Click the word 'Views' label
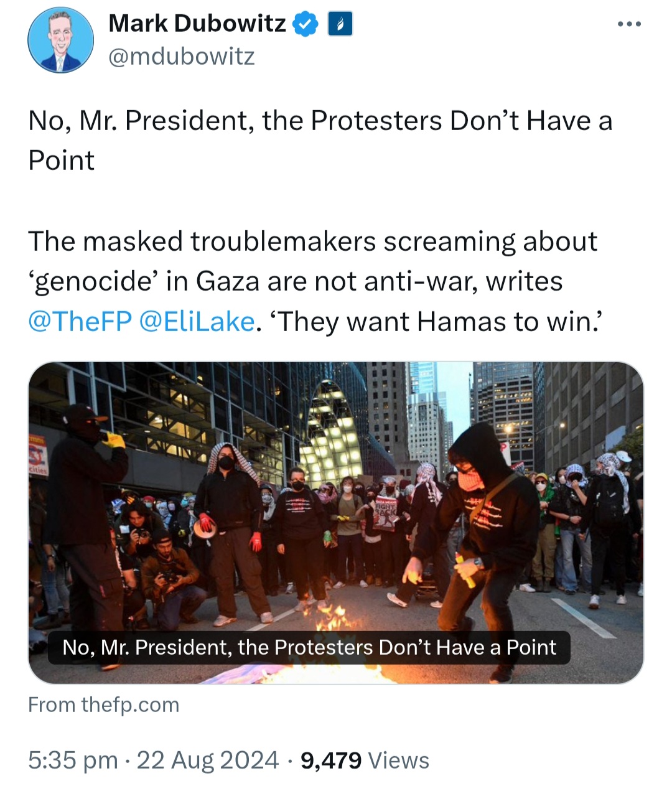The height and width of the screenshot is (791, 672). tap(398, 760)
